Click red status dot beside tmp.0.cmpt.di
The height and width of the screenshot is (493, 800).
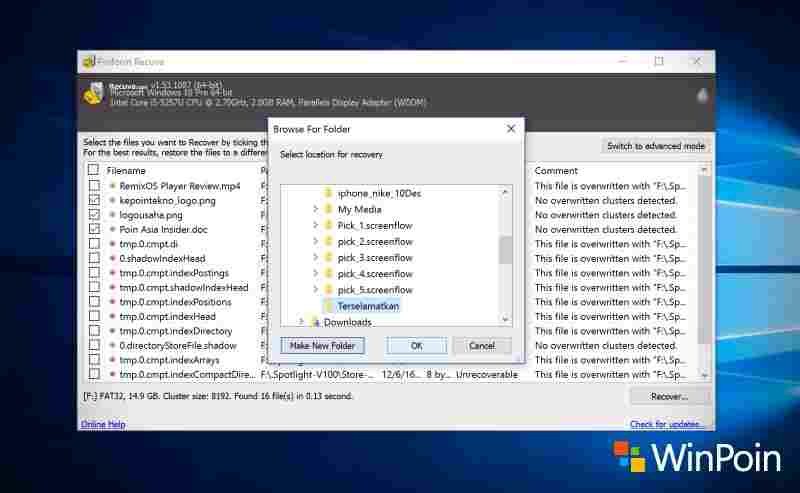[x=112, y=244]
